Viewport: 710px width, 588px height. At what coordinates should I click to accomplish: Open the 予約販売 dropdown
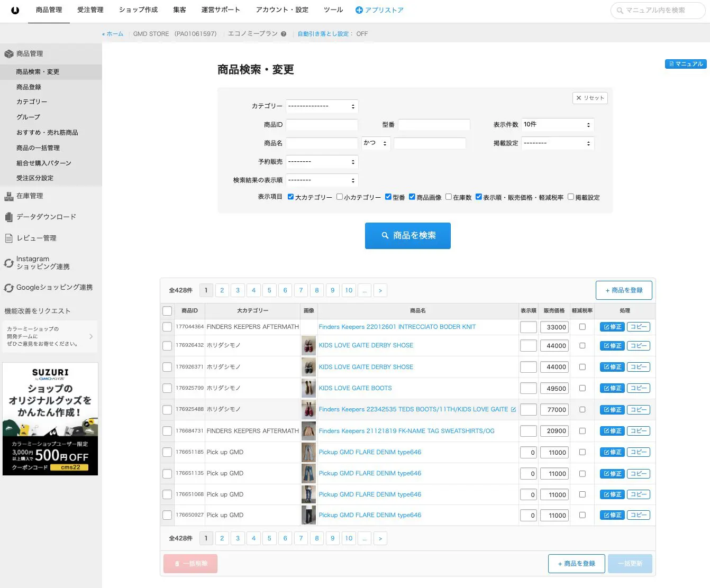[x=322, y=162]
